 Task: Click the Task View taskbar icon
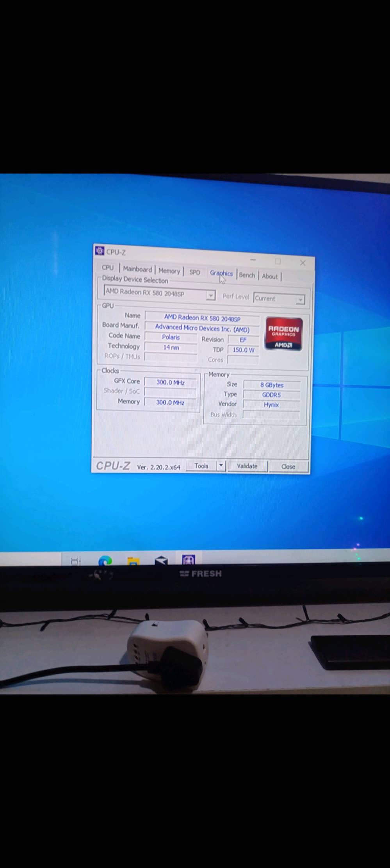pos(76,561)
